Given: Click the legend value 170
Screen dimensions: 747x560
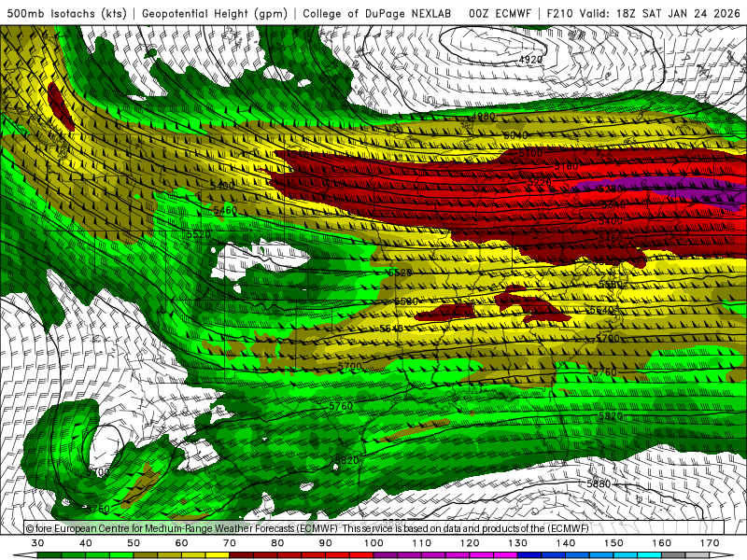Looking at the screenshot, I should (710, 543).
